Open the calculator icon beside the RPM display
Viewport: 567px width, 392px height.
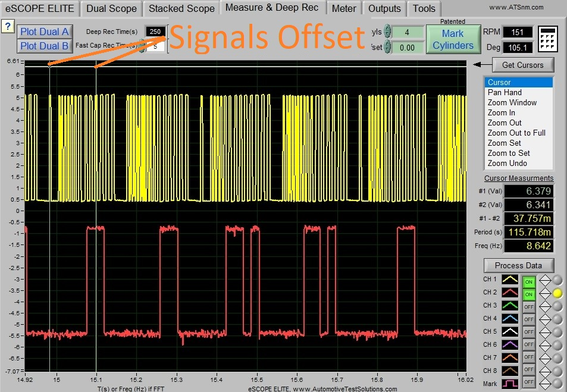point(547,38)
